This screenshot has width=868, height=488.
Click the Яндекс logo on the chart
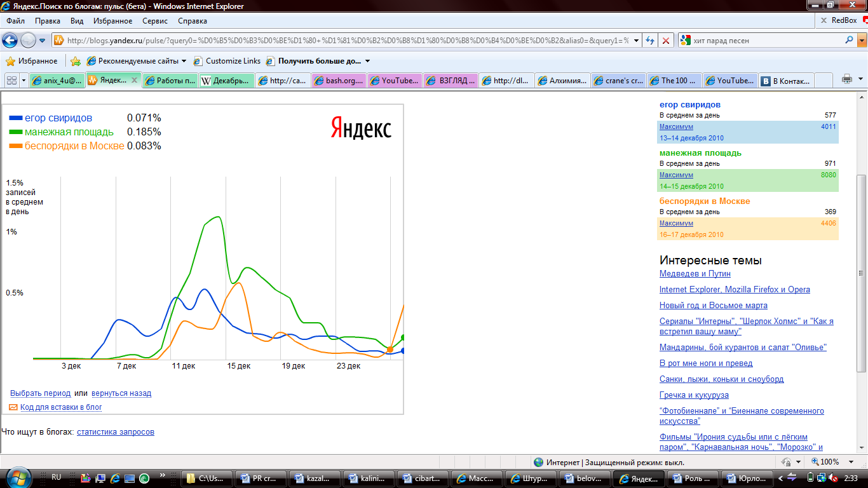point(361,128)
